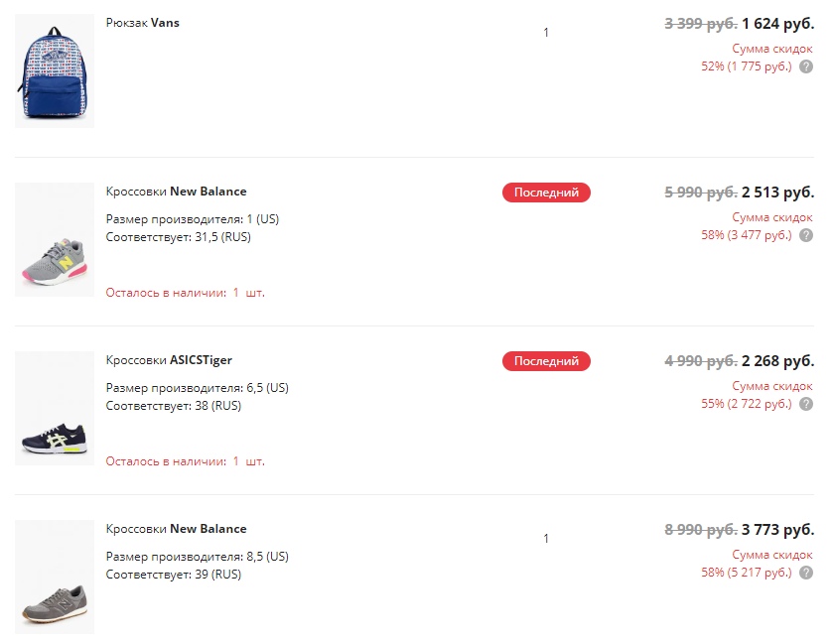
Task: Click help icon beside 58% (3 477 руб.) discount
Action: click(x=806, y=235)
